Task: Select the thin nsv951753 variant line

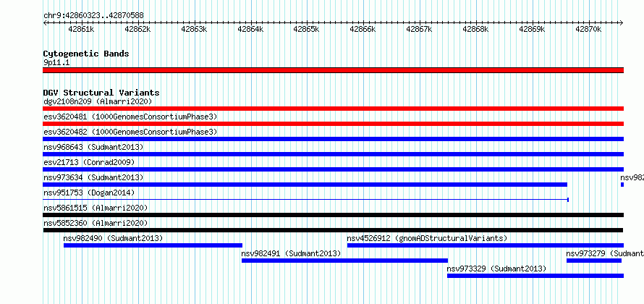Action: click(305, 200)
